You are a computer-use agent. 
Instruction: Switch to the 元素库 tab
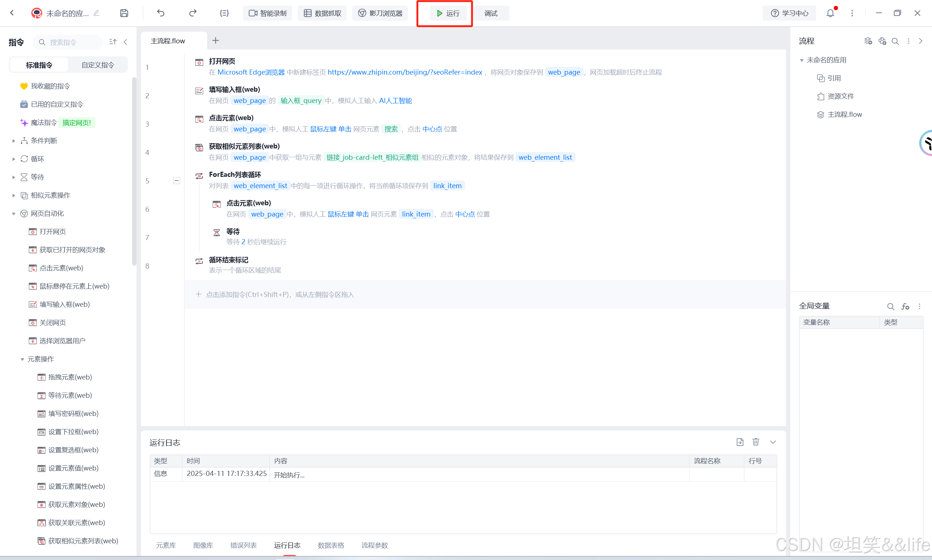point(166,545)
